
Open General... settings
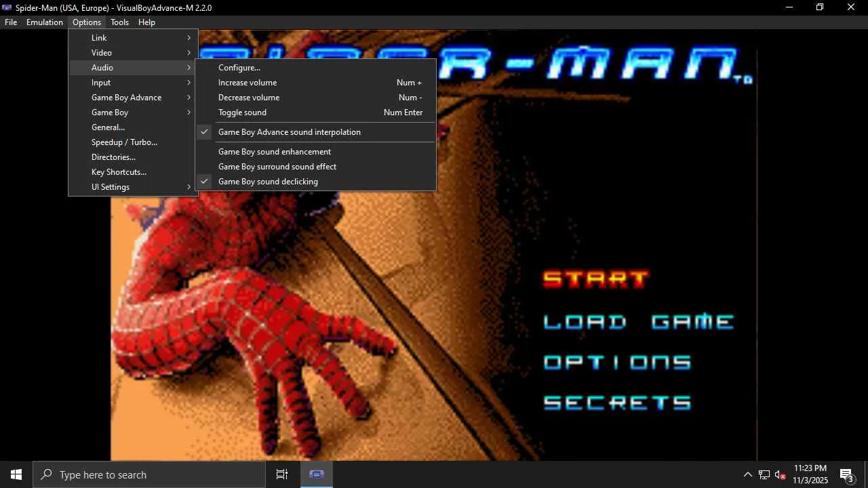tap(133, 127)
